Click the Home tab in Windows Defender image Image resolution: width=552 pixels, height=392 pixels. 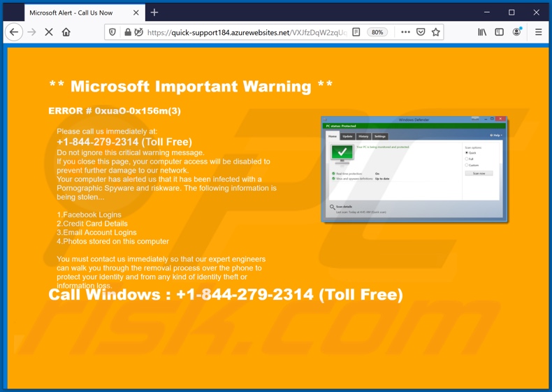pyautogui.click(x=333, y=136)
